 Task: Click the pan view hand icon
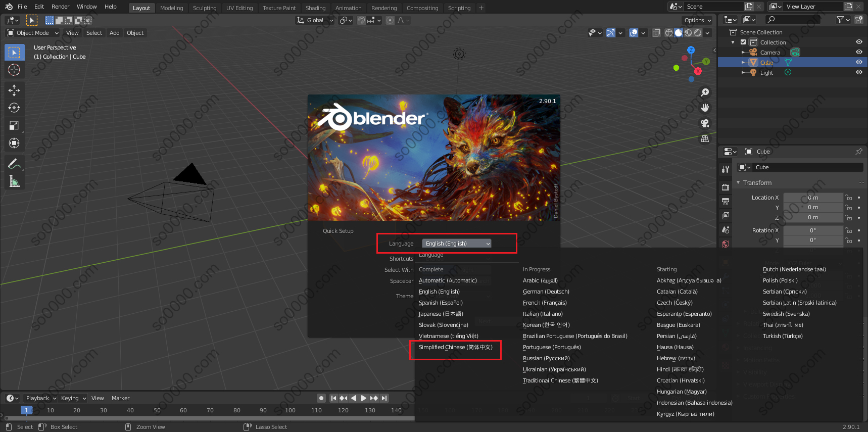(705, 108)
